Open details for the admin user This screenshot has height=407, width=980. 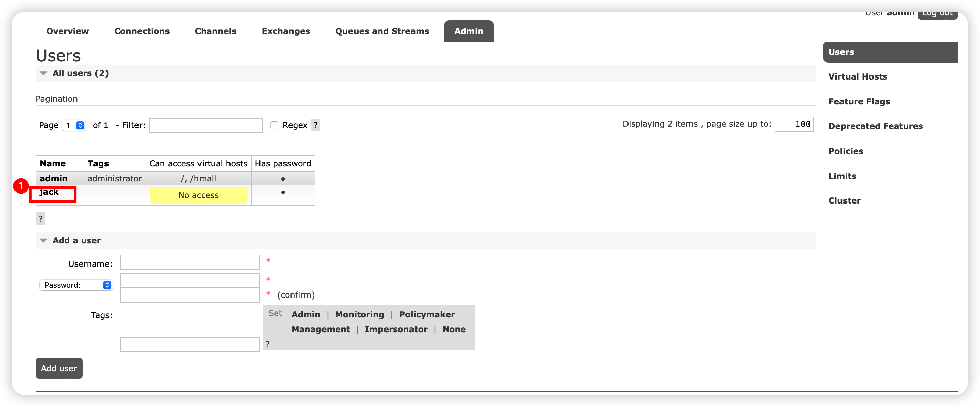54,178
